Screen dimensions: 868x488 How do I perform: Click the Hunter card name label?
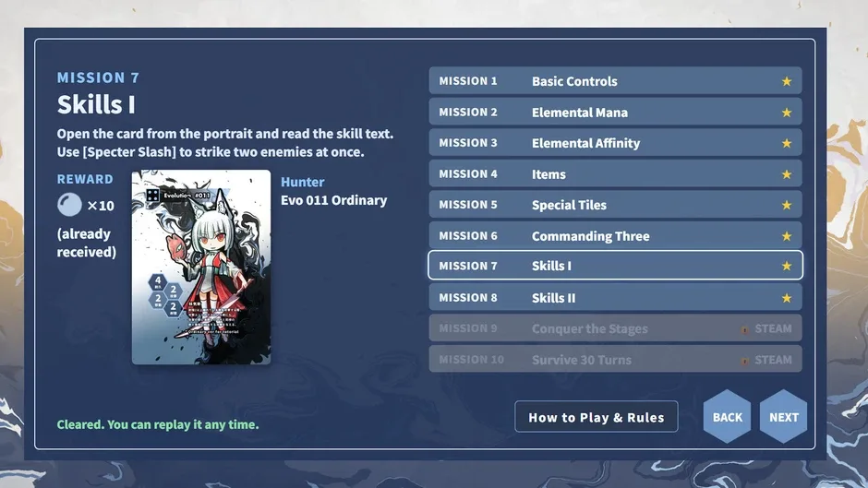click(x=302, y=182)
